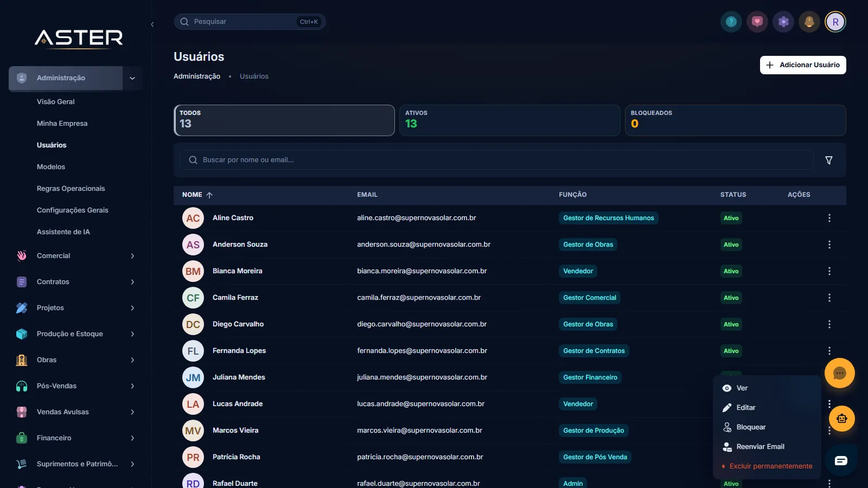Sort the table by Nome column
This screenshot has width=868, height=488.
[197, 195]
